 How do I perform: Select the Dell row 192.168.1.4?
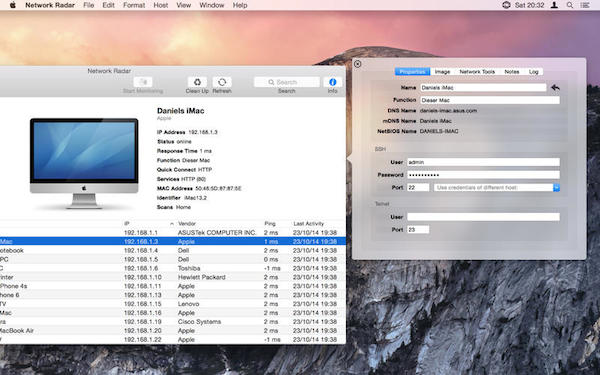[x=173, y=250]
